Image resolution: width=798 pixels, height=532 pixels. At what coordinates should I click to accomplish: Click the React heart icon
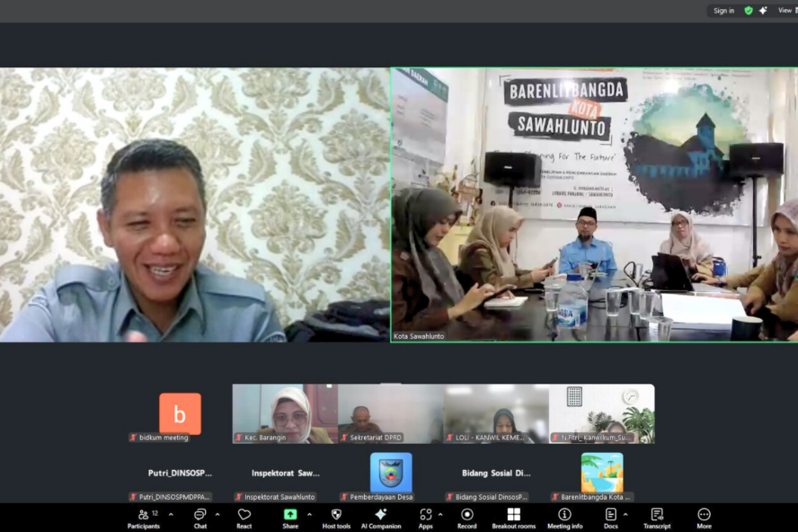[244, 518]
